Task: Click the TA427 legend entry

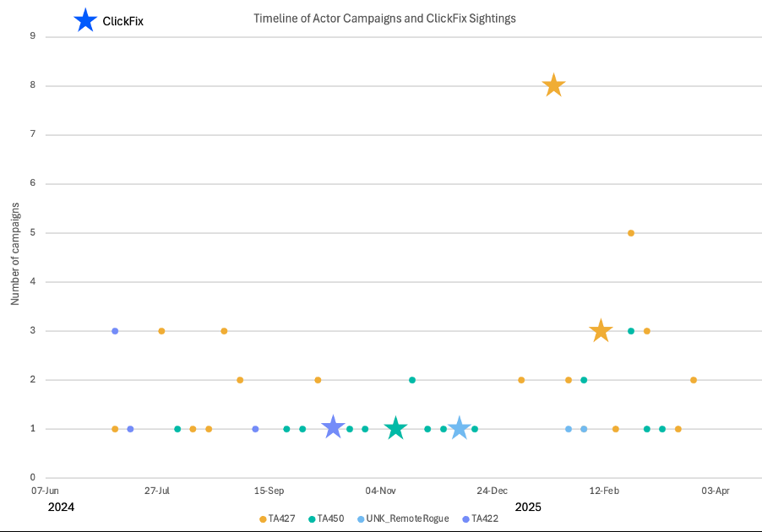Action: click(277, 518)
